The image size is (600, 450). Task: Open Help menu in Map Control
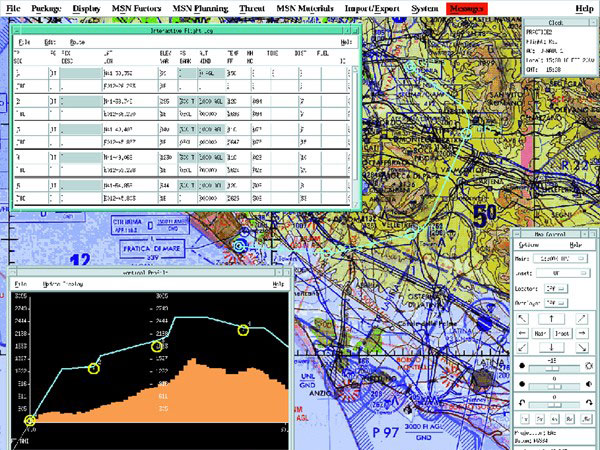576,245
